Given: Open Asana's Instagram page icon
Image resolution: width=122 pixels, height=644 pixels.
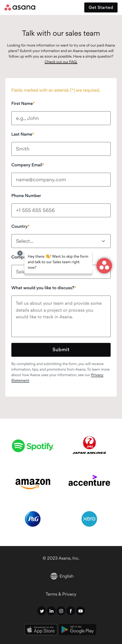Looking at the screenshot, I should click(61, 611).
